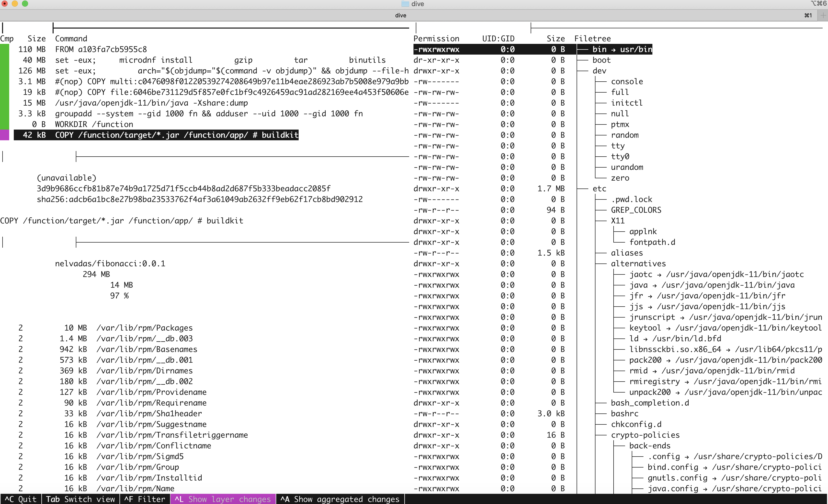Select /var/lib/rpm/__db.003 row

[106, 339]
